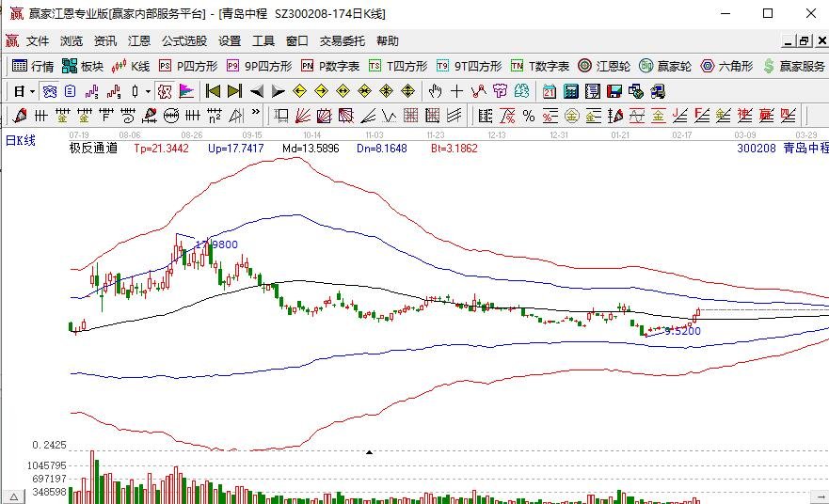Click the red 赢 angle lines icon

[x=766, y=115]
